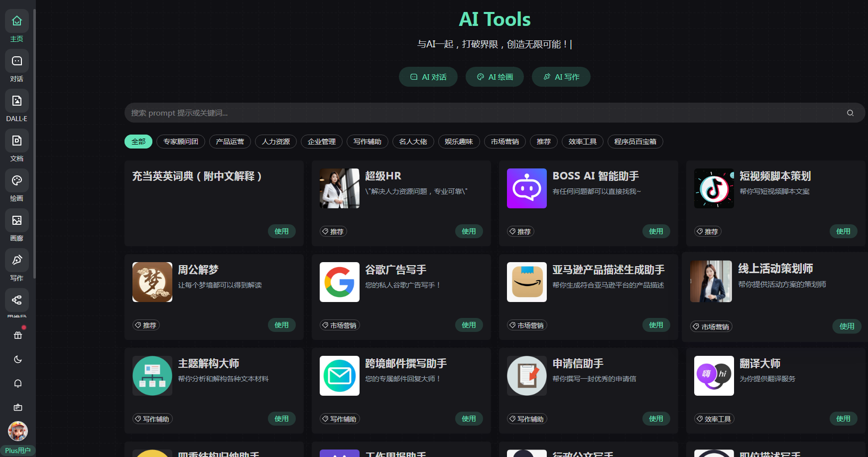The image size is (868, 457).
Task: Select the 娱乐趣味 category filter
Action: tap(459, 142)
